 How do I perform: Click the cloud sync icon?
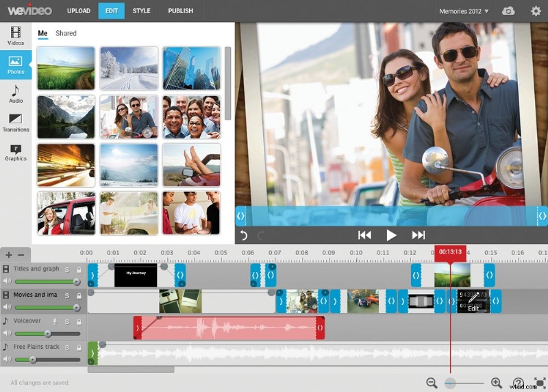pyautogui.click(x=508, y=11)
